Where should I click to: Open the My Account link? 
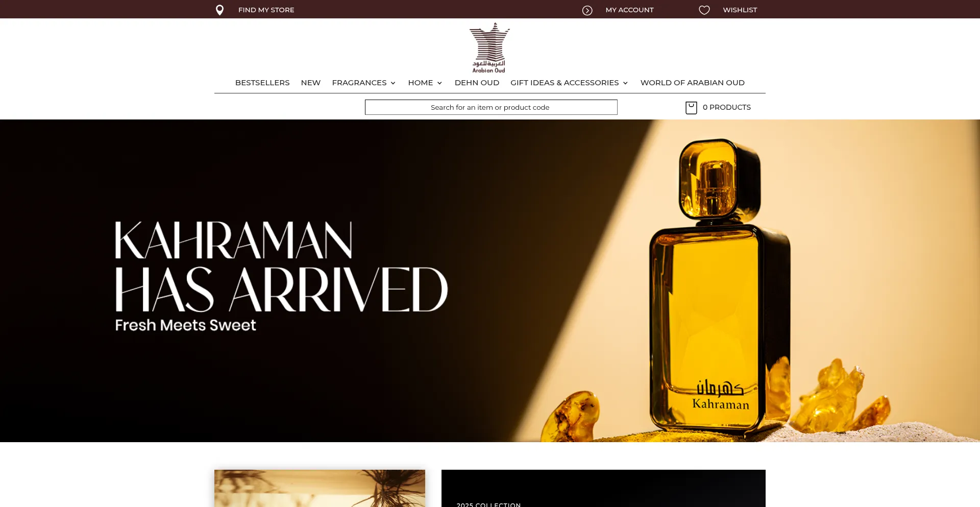(x=629, y=10)
